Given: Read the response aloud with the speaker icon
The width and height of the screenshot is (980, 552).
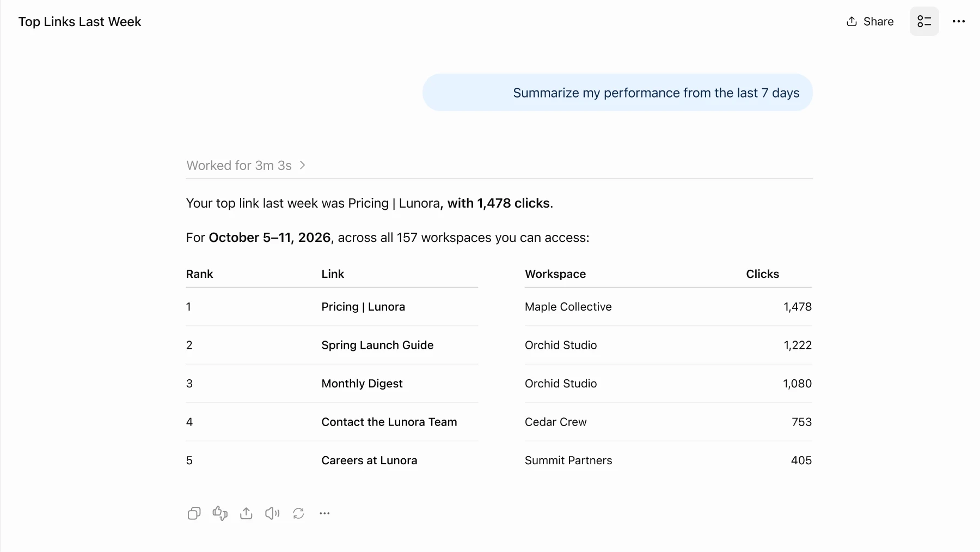Looking at the screenshot, I should click(x=272, y=513).
